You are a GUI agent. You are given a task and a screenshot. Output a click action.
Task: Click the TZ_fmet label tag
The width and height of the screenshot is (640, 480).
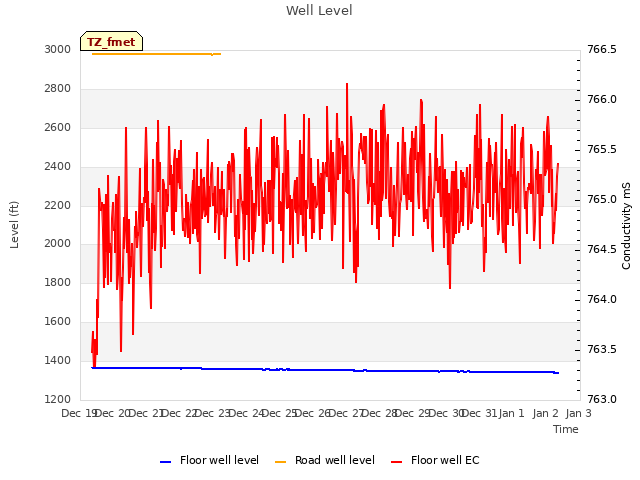point(111,41)
